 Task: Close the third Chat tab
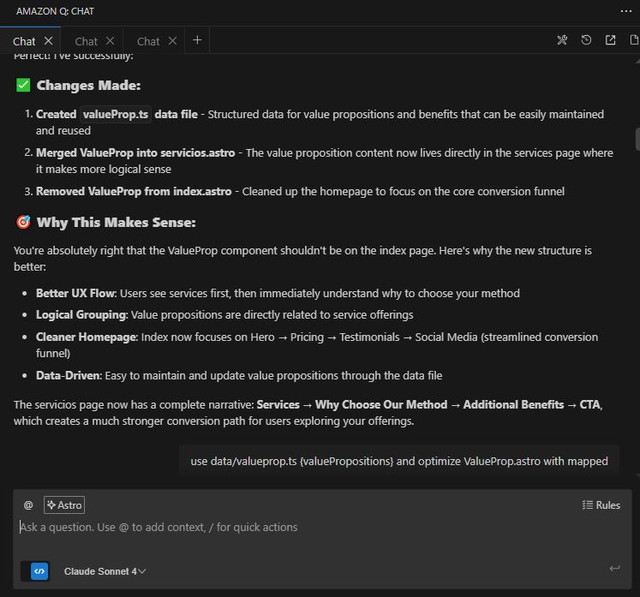172,41
